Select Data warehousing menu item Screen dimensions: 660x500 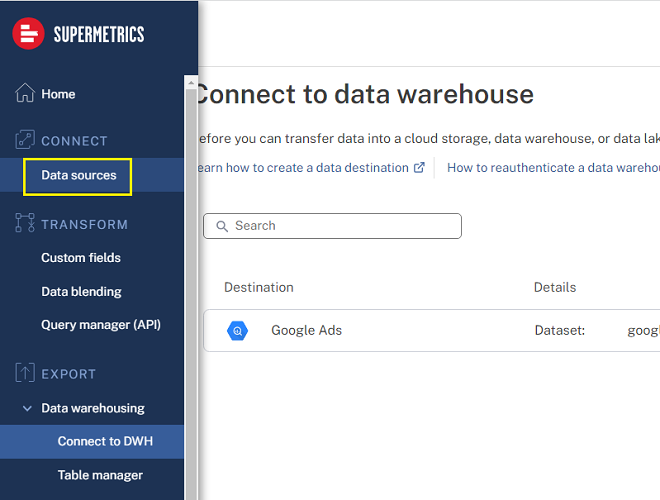[92, 408]
